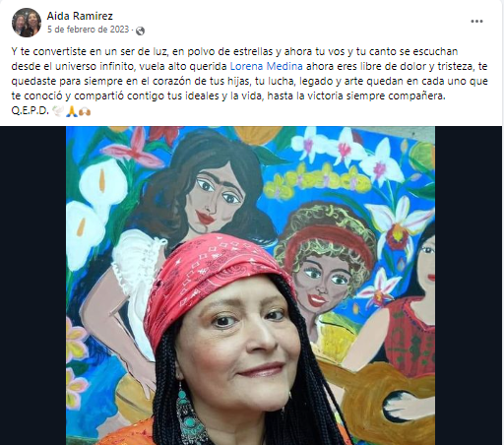Click the Q.E.P.D. text in the post
Viewport: 504px width, 445px height.
pyautogui.click(x=30, y=111)
